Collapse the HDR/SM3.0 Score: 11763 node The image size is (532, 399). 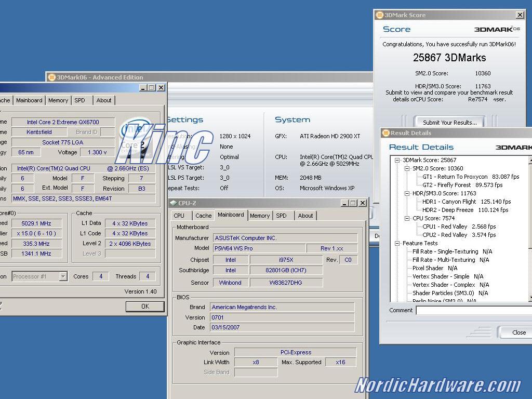click(407, 193)
